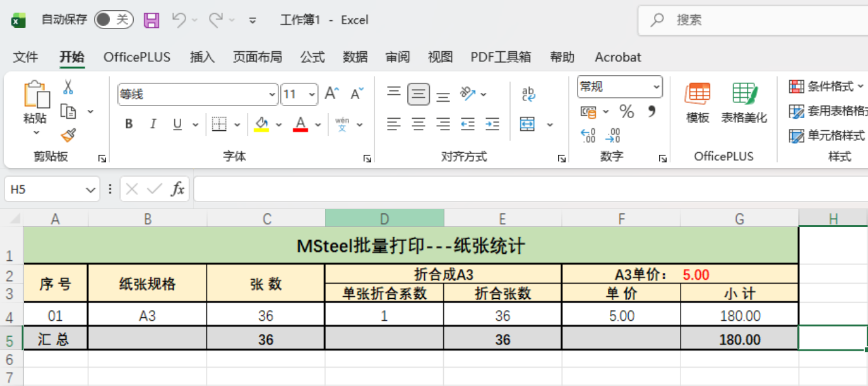The height and width of the screenshot is (386, 868).
Task: Decrease font size with small A
Action: click(x=357, y=94)
